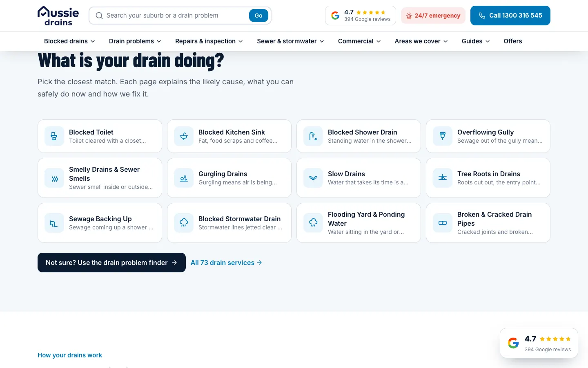This screenshot has width=588, height=368.
Task: Click the Blocked Toilet card icon
Action: [x=54, y=136]
